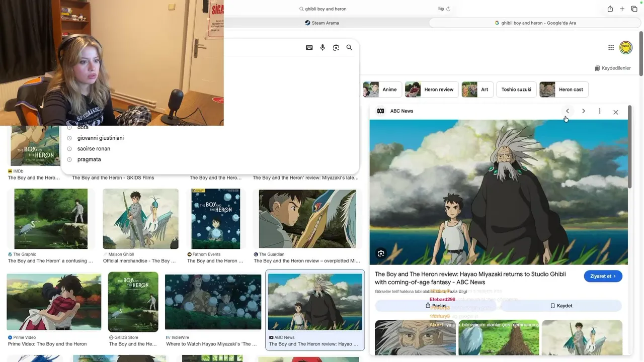
Task: Select the Anime filter chip
Action: (x=382, y=89)
